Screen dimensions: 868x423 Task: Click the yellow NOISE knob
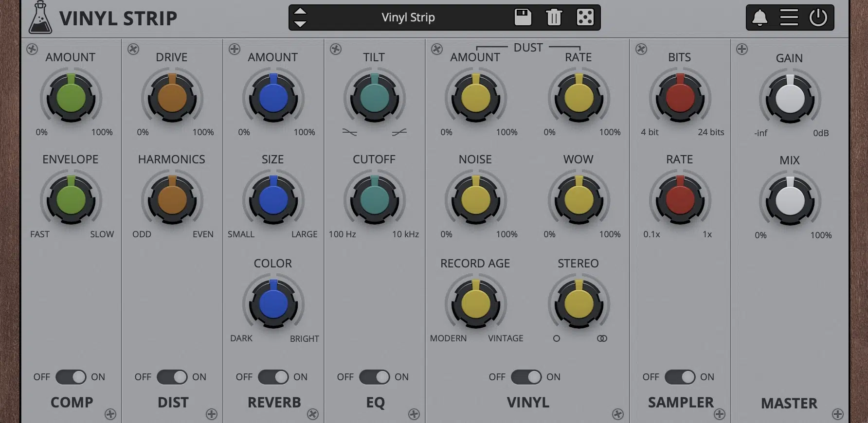coord(476,199)
